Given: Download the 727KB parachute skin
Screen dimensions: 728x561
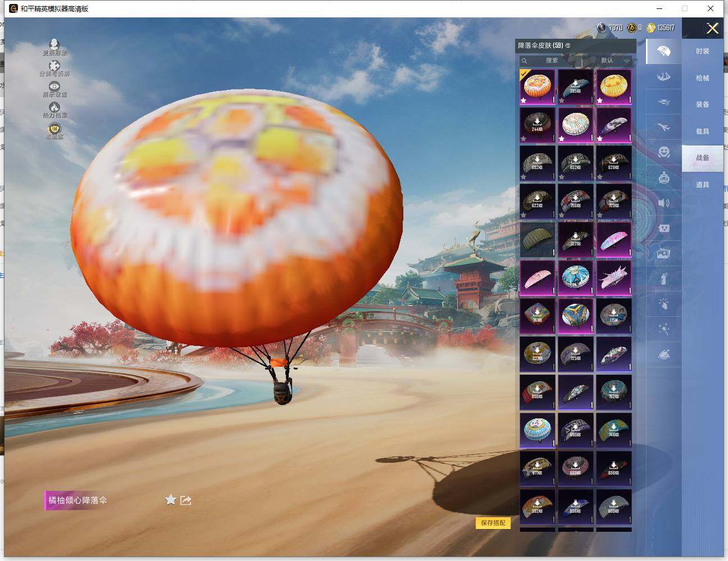Looking at the screenshot, I should pyautogui.click(x=576, y=240).
